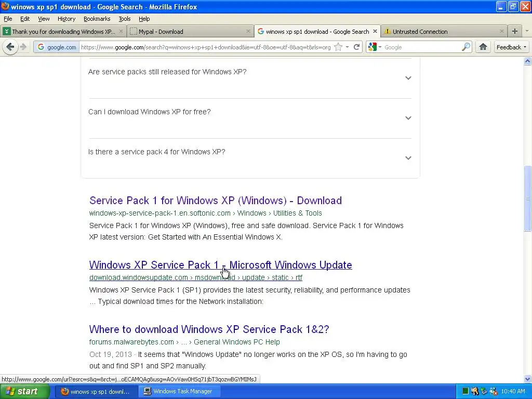Open the File menu
The height and width of the screenshot is (399, 532).
point(8,19)
